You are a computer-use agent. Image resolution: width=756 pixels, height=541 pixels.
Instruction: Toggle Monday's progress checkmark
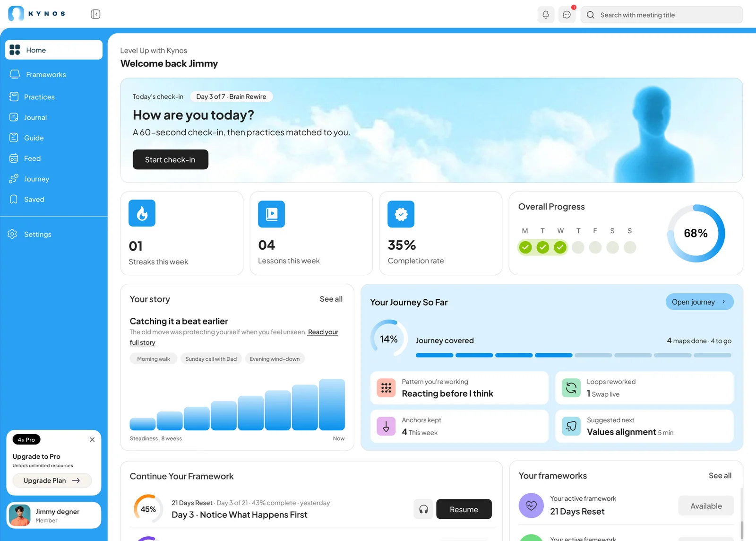(x=525, y=247)
